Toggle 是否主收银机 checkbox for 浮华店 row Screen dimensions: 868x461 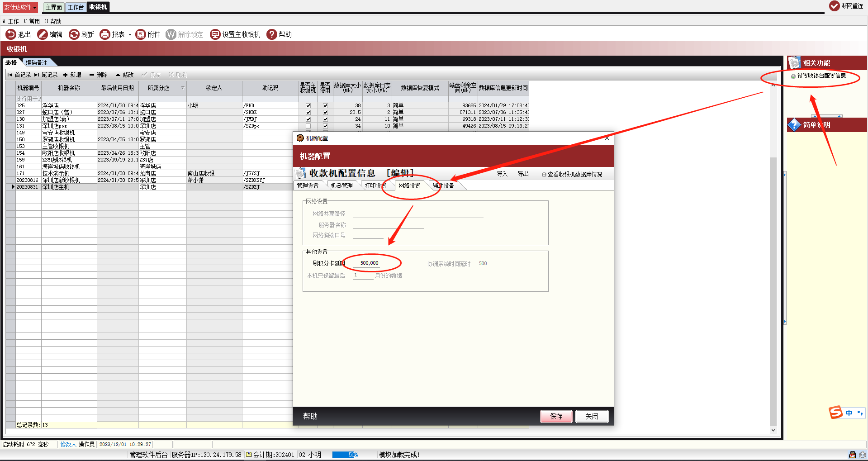coord(308,105)
